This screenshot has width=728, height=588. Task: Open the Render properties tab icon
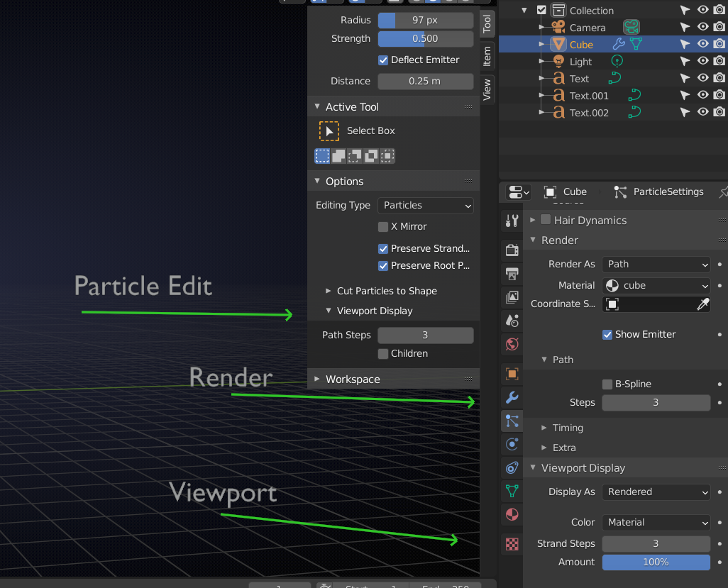(512, 250)
